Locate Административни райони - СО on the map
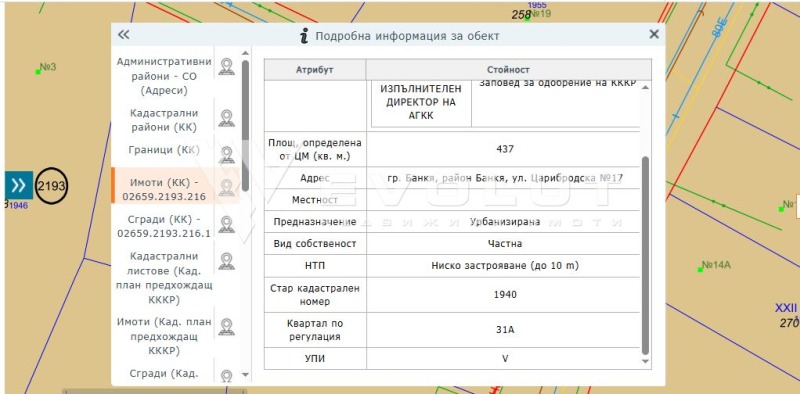The width and height of the screenshot is (800, 394). click(x=227, y=67)
